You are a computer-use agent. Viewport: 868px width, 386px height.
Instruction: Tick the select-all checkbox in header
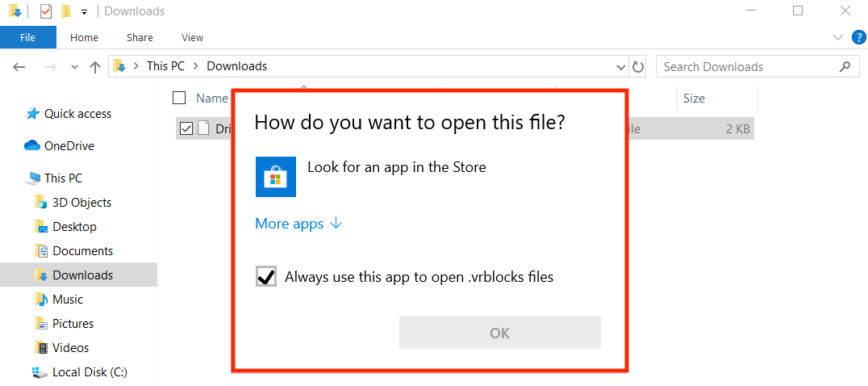[x=179, y=98]
